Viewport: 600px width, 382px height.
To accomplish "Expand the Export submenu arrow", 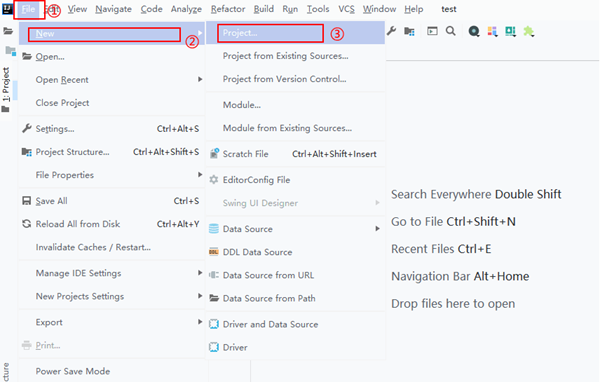I will 200,322.
